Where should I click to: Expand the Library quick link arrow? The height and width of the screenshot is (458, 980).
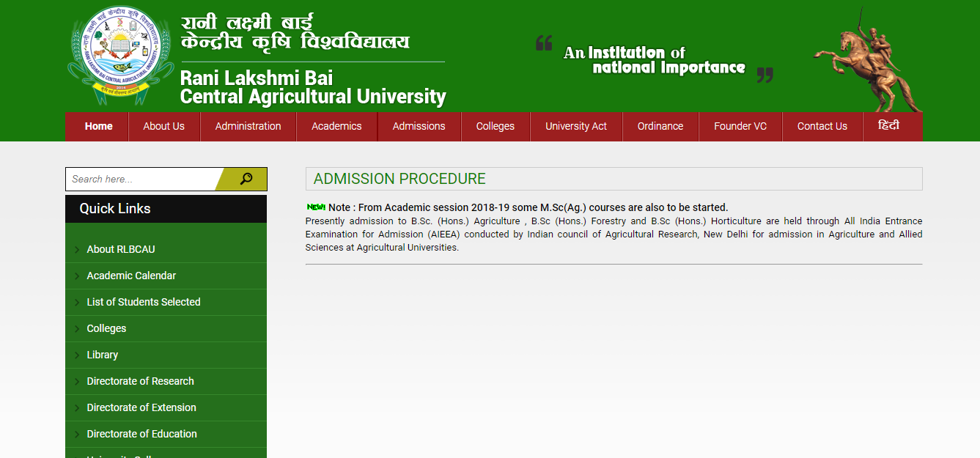76,355
